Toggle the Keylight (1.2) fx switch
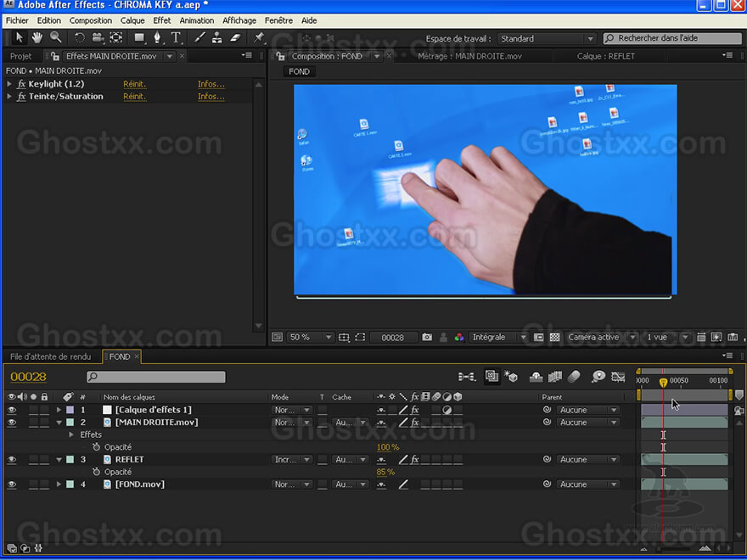747x560 pixels. (x=21, y=84)
